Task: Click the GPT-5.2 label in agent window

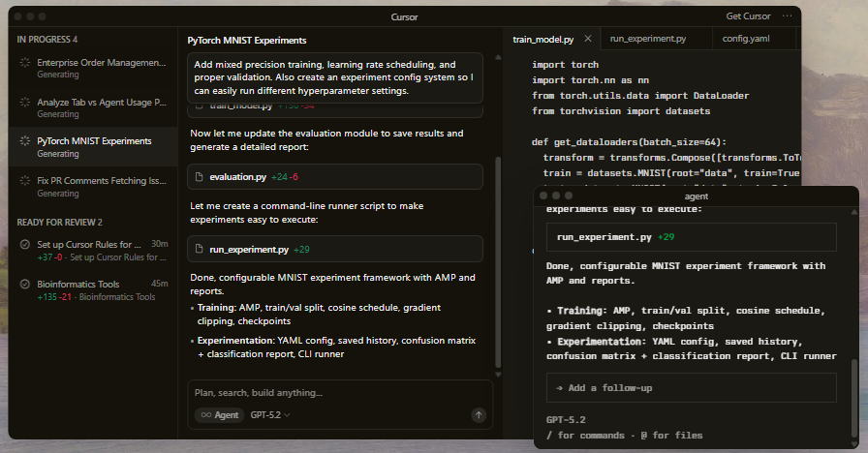Action: (x=566, y=420)
